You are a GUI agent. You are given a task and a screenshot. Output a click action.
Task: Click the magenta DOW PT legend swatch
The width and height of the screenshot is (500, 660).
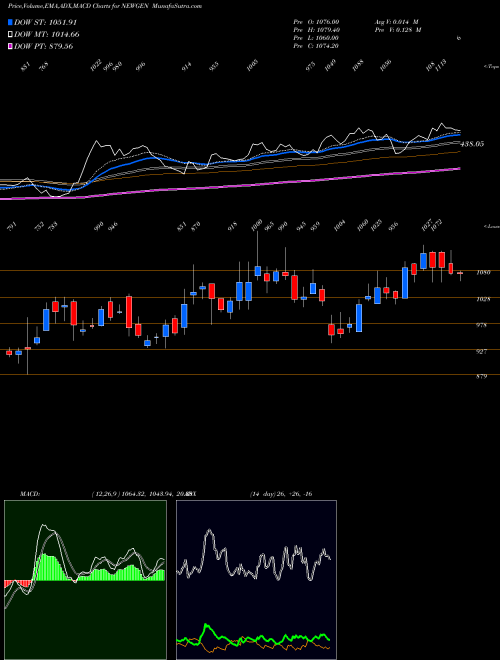click(11, 46)
